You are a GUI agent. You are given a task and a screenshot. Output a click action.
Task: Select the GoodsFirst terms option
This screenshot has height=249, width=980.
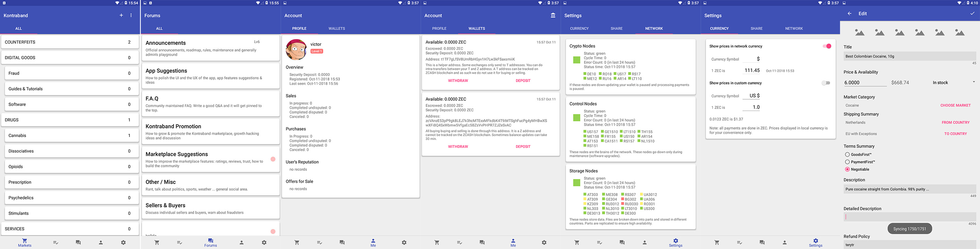tap(847, 154)
